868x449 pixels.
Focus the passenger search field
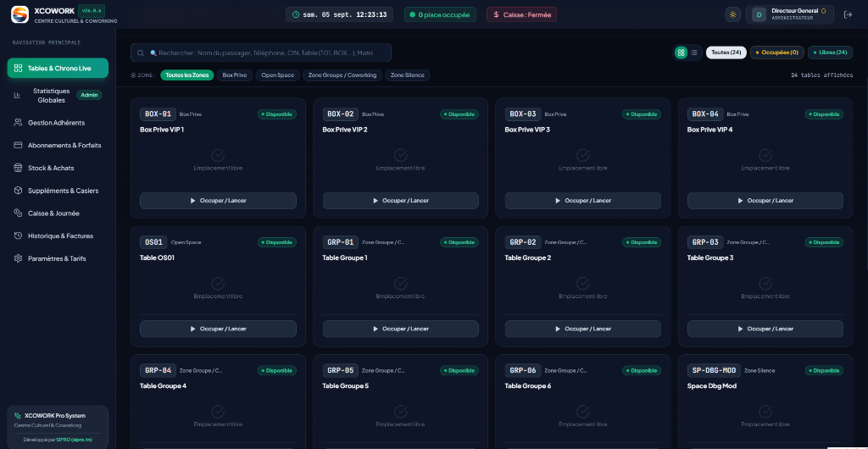pyautogui.click(x=261, y=53)
